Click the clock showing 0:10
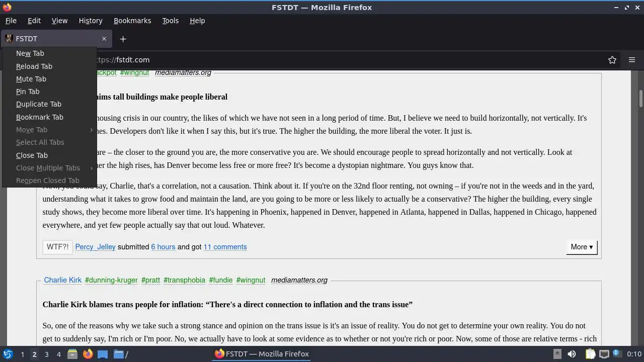 coord(634,354)
